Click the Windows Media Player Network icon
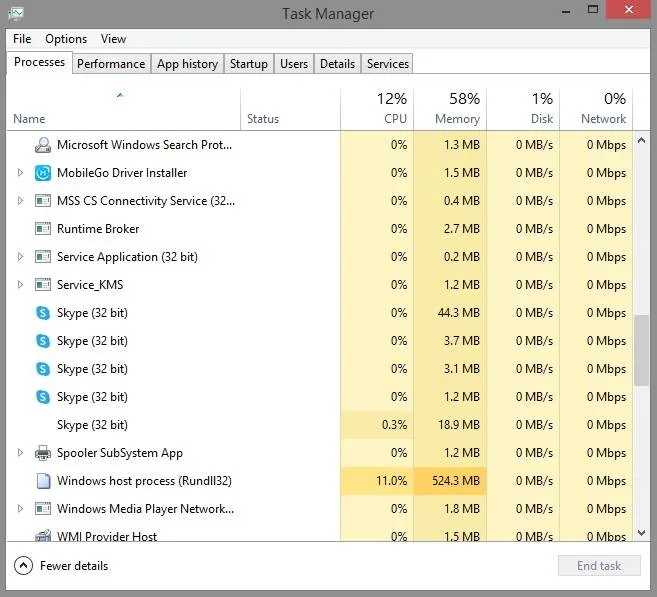The height and width of the screenshot is (597, 657). (x=43, y=509)
